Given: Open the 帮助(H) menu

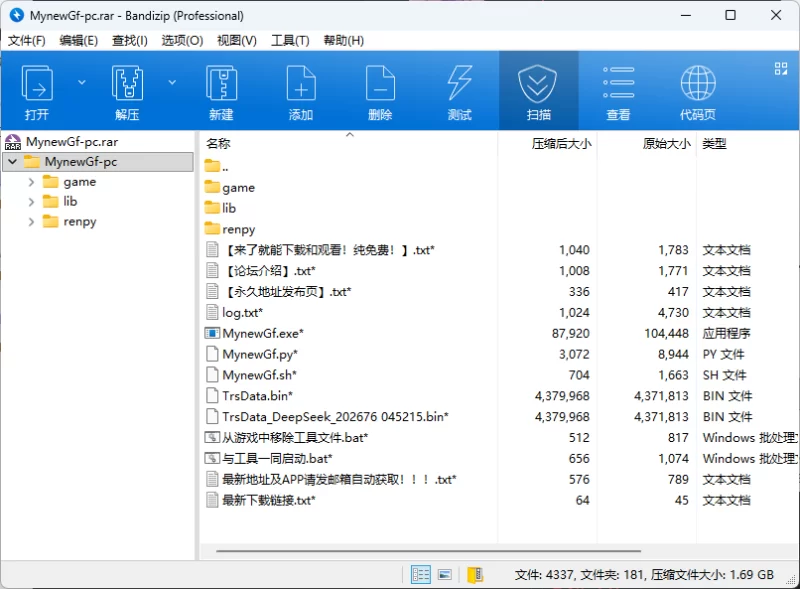Looking at the screenshot, I should 343,40.
